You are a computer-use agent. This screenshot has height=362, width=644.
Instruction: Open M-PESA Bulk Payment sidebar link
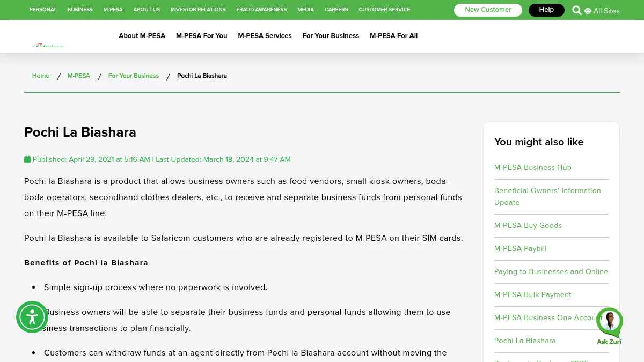(533, 294)
